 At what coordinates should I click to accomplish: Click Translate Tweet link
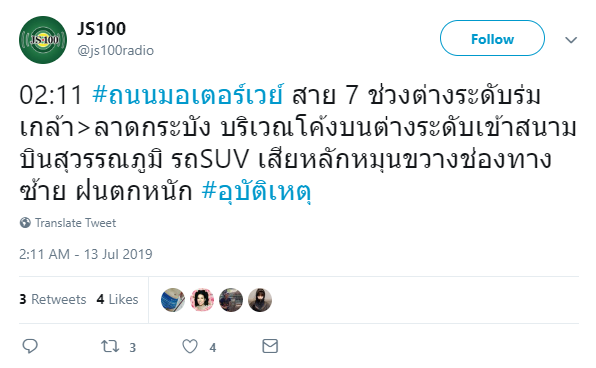click(75, 223)
